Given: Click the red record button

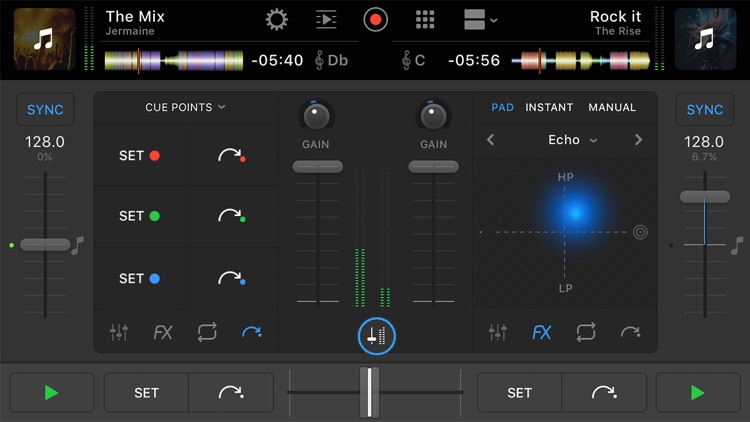Looking at the screenshot, I should 376,19.
